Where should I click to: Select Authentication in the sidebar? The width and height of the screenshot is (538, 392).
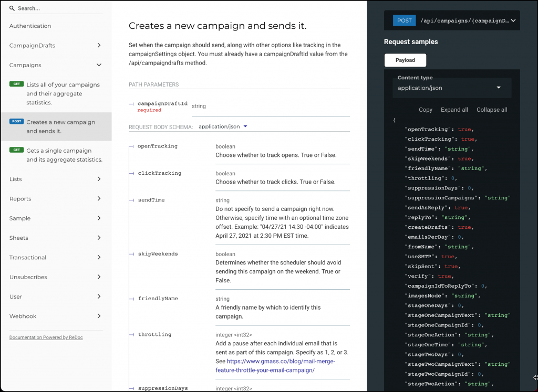30,26
